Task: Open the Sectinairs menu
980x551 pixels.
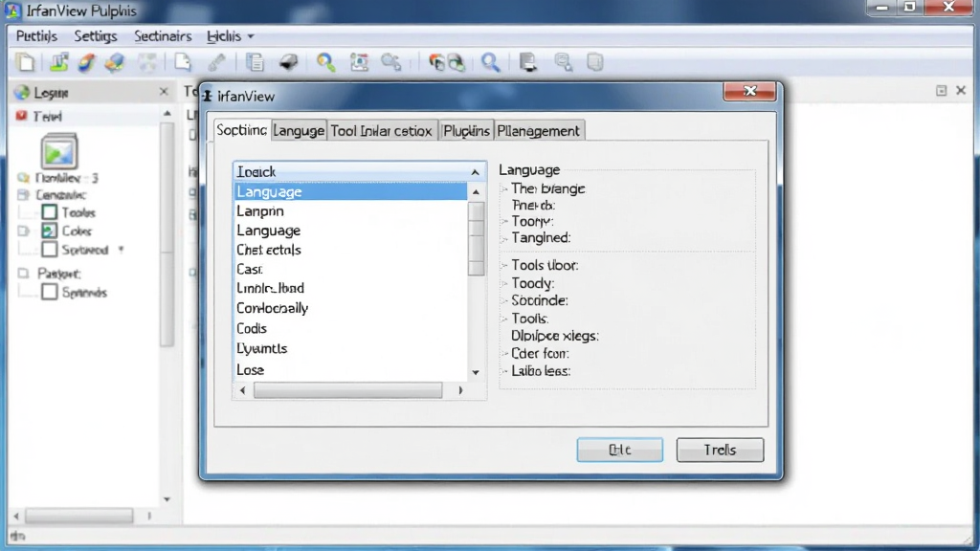Action: coord(163,36)
